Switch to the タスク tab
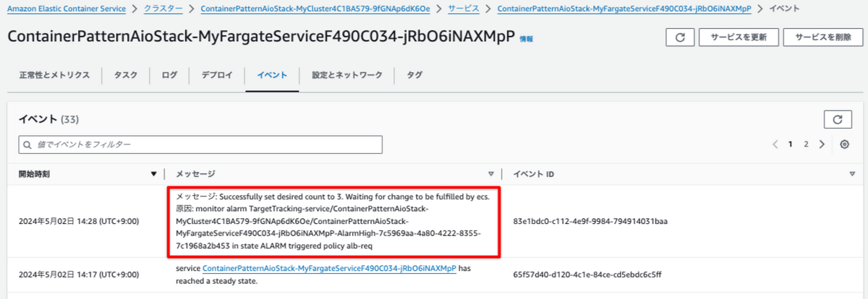The width and height of the screenshot is (868, 299). pos(126,75)
